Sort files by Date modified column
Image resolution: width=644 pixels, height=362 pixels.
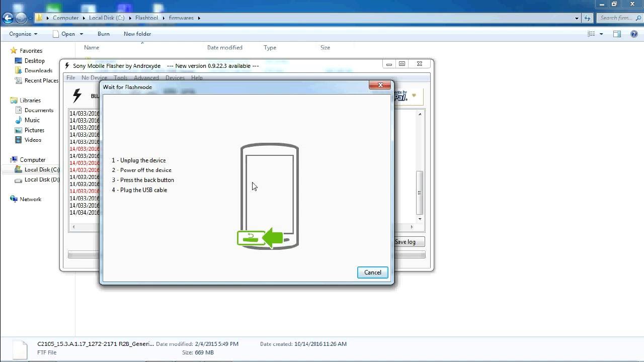[225, 47]
